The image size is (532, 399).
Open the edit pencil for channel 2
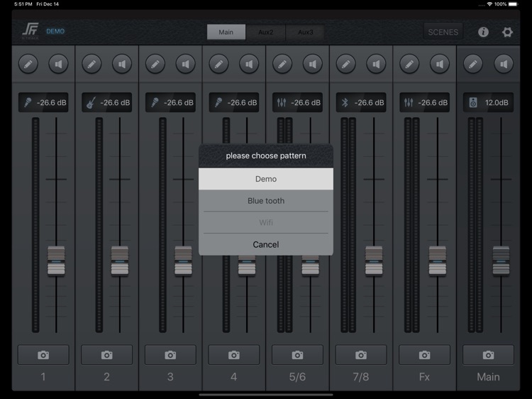click(x=92, y=64)
